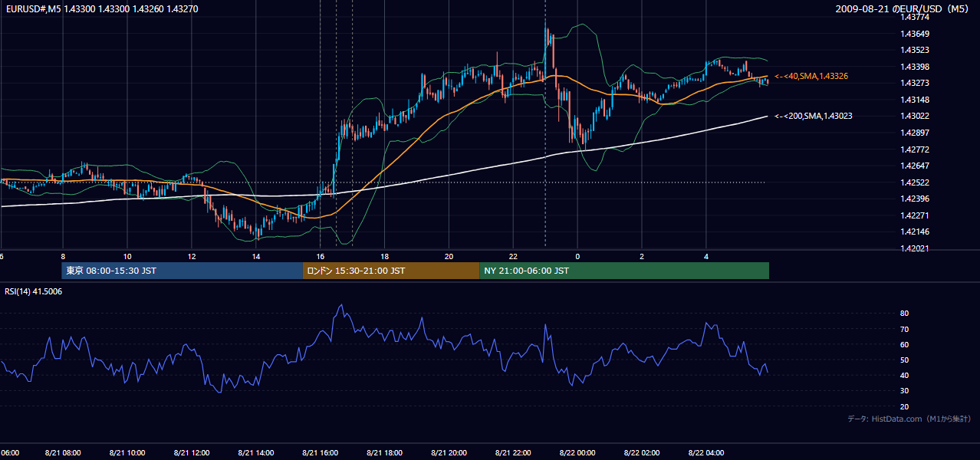Click the orange 40 SMA 1.43326 label
980x460 pixels.
[811, 76]
